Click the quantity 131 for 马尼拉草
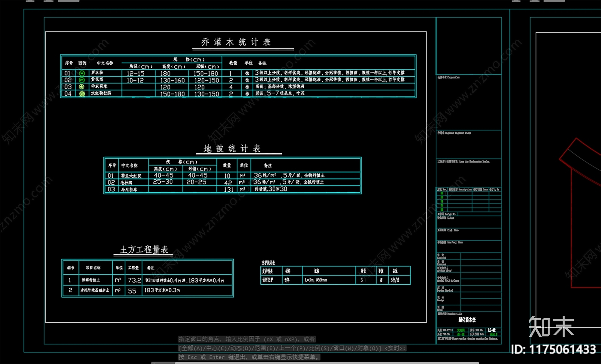Viewport: 601px width, 364px height. 229,190
